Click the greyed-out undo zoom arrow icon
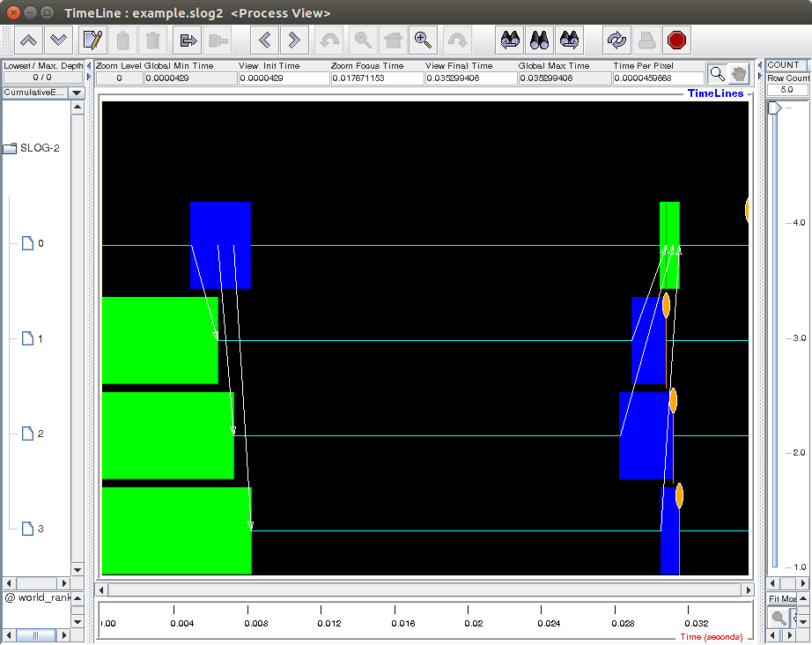This screenshot has height=645, width=812. coord(328,41)
